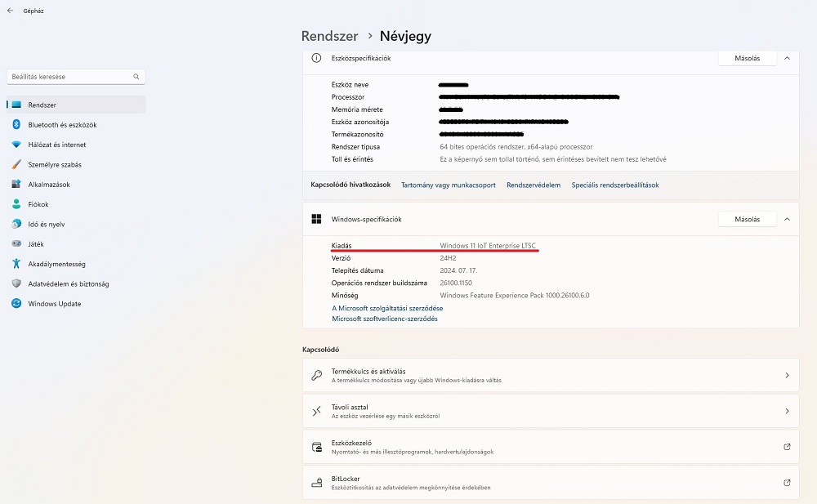Open Hálózat és internet settings
The height and width of the screenshot is (504, 817).
76,145
